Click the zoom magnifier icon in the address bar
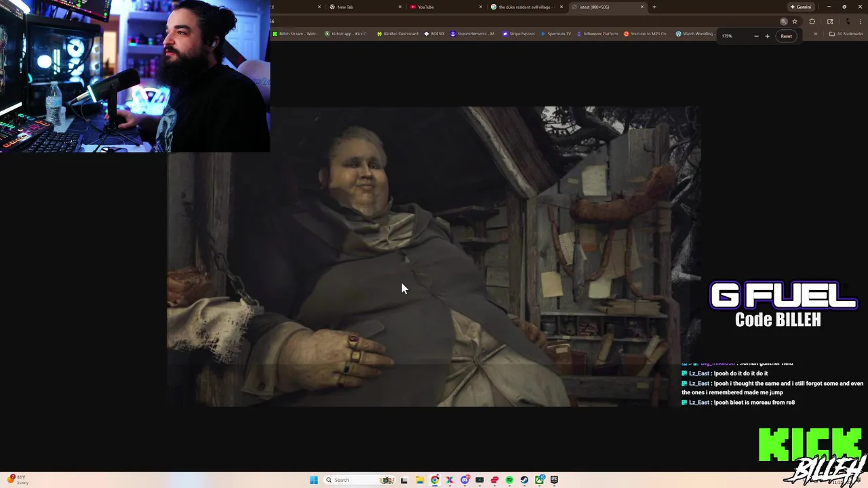This screenshot has width=868, height=488. (x=784, y=22)
